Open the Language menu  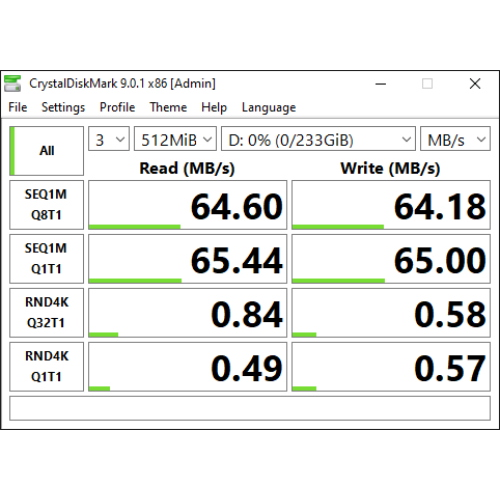tap(269, 107)
